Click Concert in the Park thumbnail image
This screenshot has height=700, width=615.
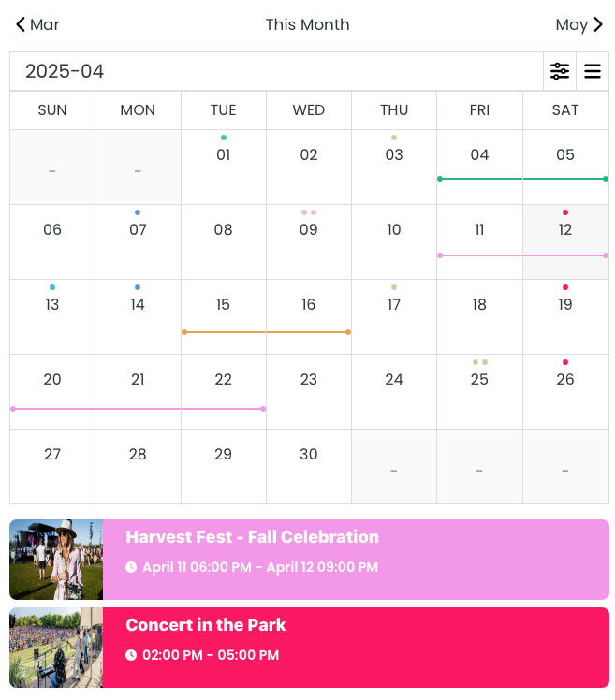(x=56, y=648)
